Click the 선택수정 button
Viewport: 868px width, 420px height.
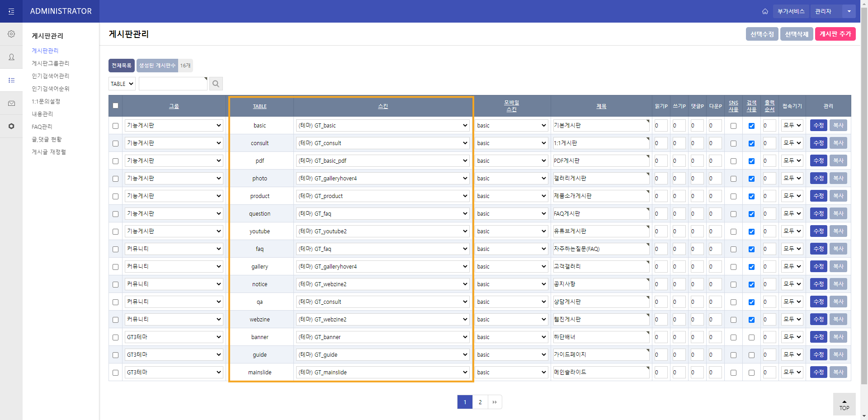click(x=762, y=34)
